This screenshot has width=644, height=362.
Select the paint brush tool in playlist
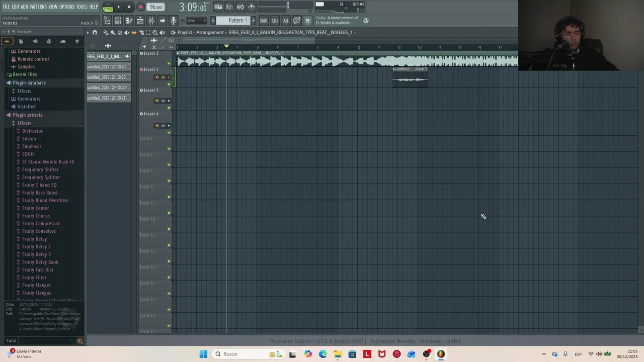pyautogui.click(x=113, y=33)
